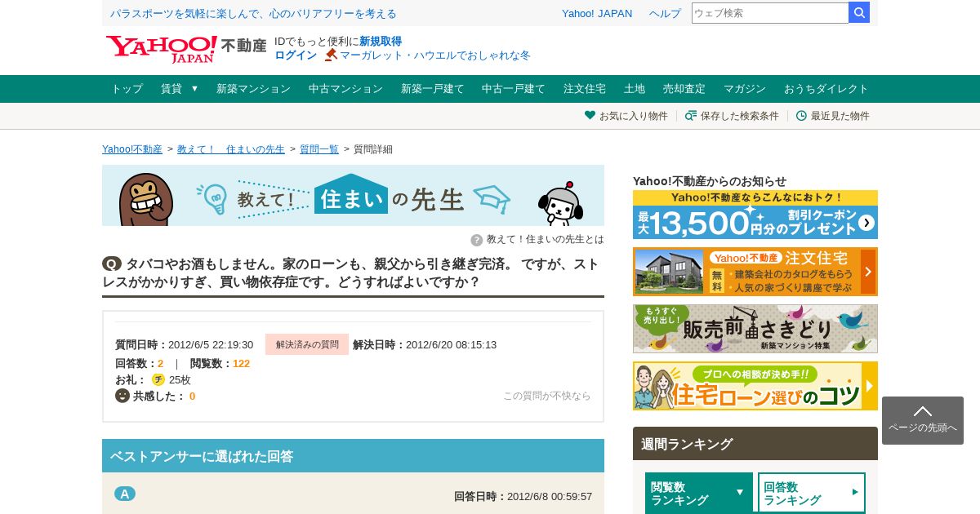Viewport: 980px width, 514px height.
Task: Open the 閲覧数ランキング dropdown tab
Action: coord(699,493)
